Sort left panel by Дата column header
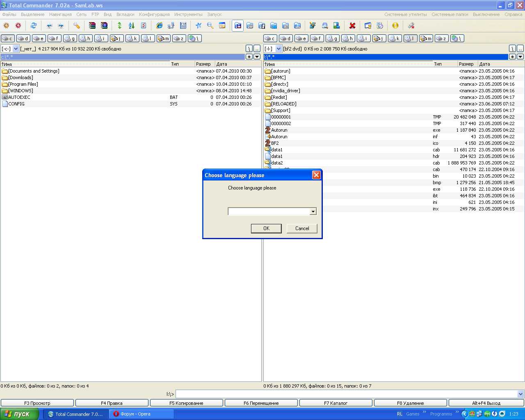 click(238, 64)
